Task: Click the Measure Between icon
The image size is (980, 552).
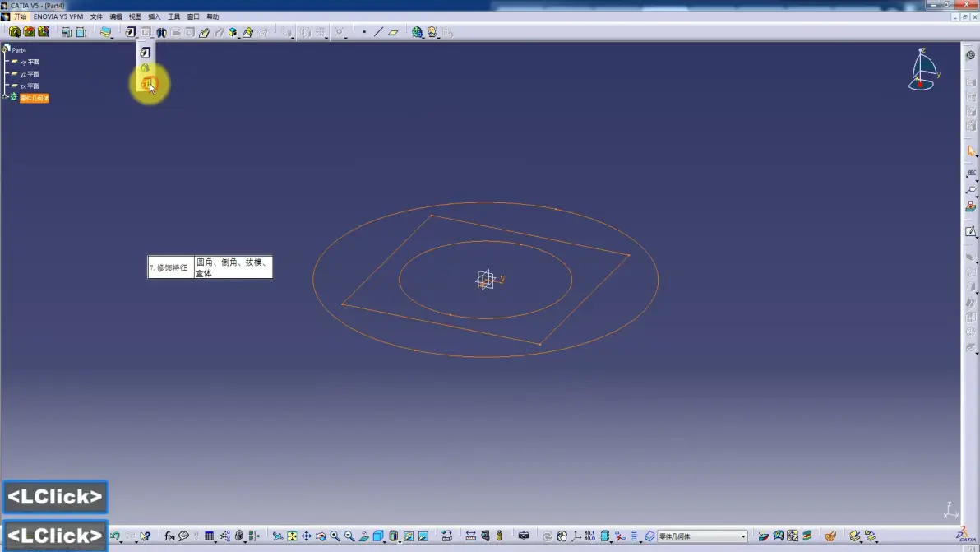Action: (x=470, y=536)
